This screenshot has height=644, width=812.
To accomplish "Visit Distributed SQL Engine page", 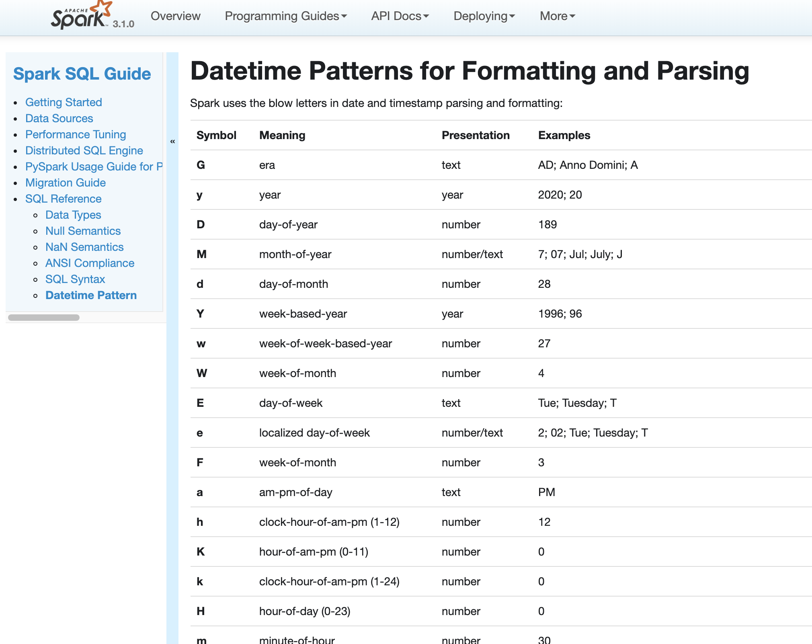I will pos(84,150).
